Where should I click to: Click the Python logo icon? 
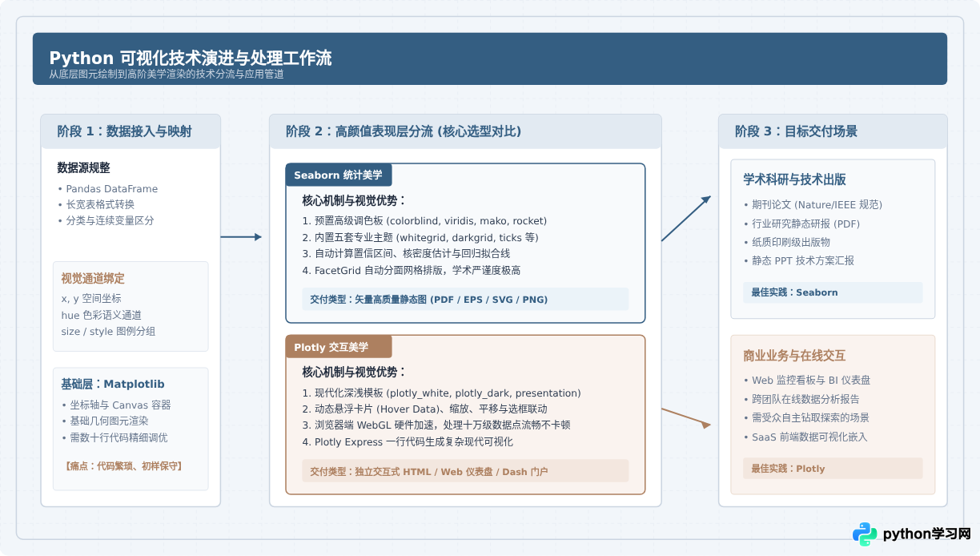point(865,534)
